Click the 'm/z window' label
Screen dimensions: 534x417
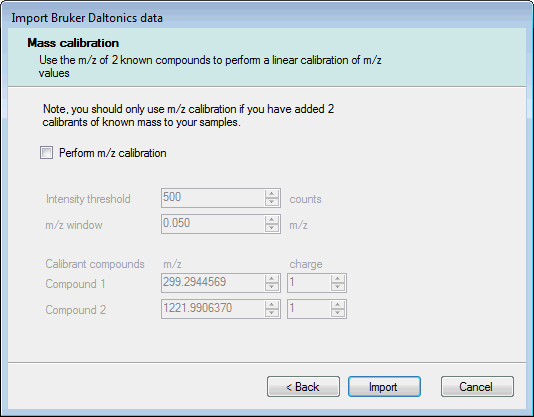pos(74,225)
